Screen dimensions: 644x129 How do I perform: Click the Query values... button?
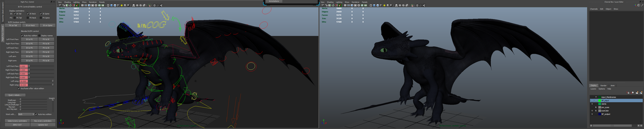(x=15, y=95)
